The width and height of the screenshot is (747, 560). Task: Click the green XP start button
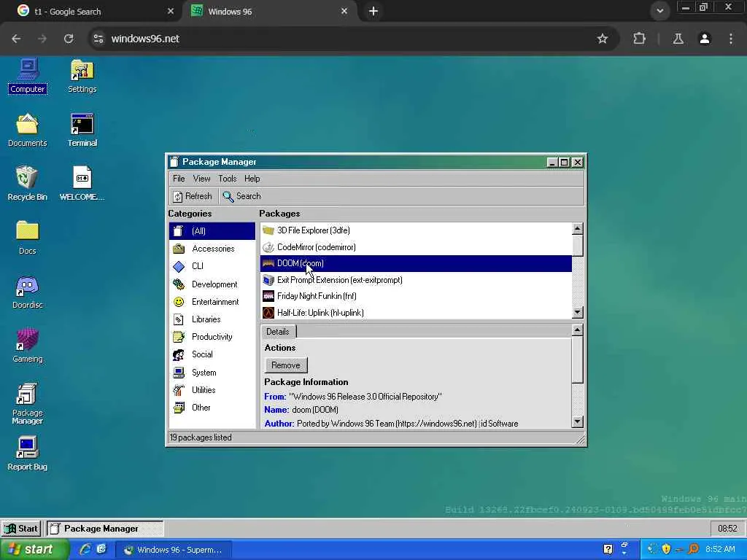coord(34,550)
